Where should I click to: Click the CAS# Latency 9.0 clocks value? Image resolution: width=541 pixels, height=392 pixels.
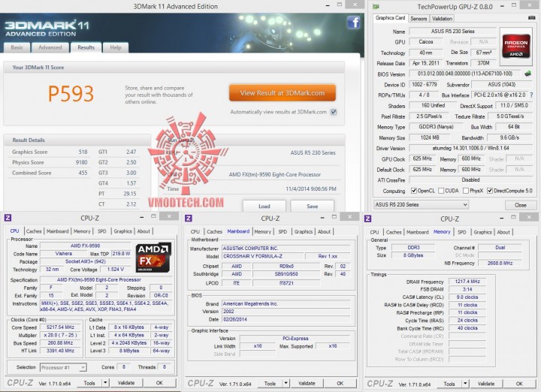pos(467,297)
